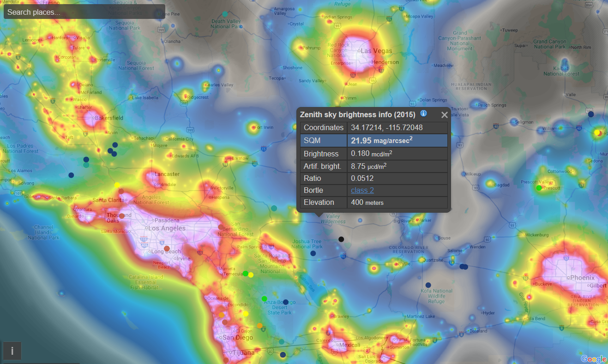Select the teal marker by Death Valley label

pos(225,14)
